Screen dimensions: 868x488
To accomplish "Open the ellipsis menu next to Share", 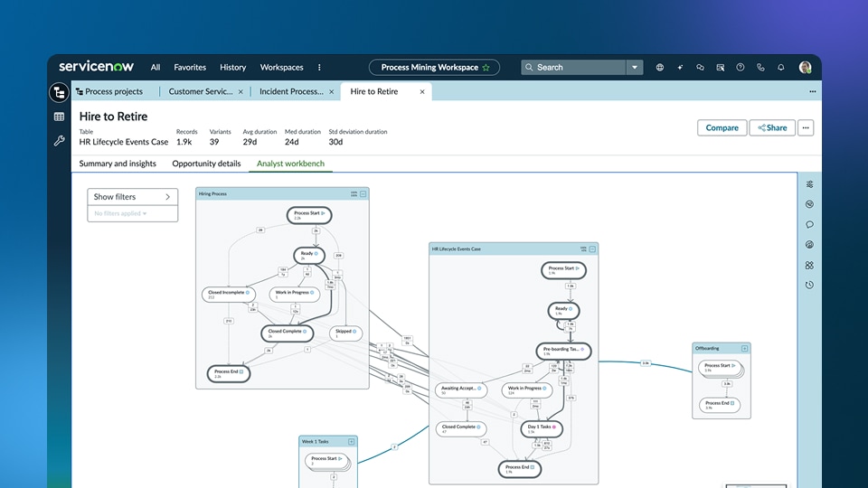I will point(806,127).
